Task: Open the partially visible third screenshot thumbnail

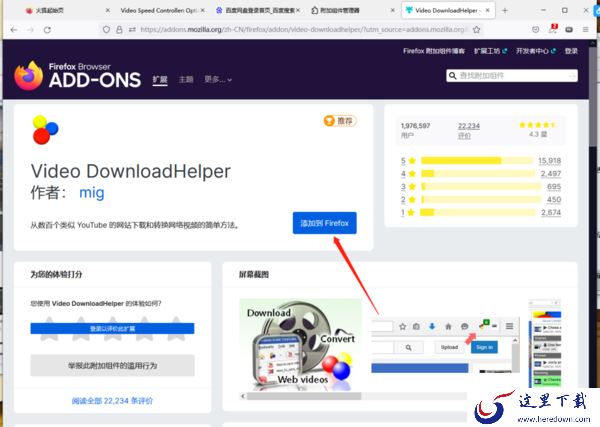Action: tap(545, 344)
